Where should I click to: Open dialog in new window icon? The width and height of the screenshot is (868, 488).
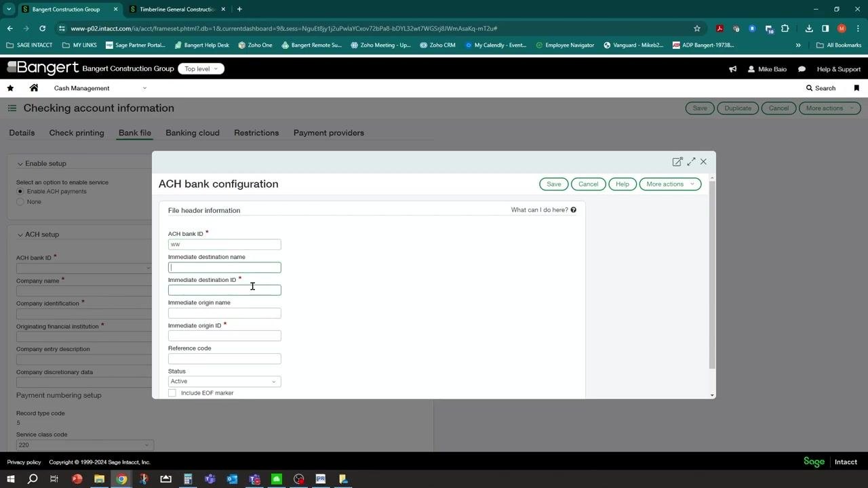[x=677, y=161]
